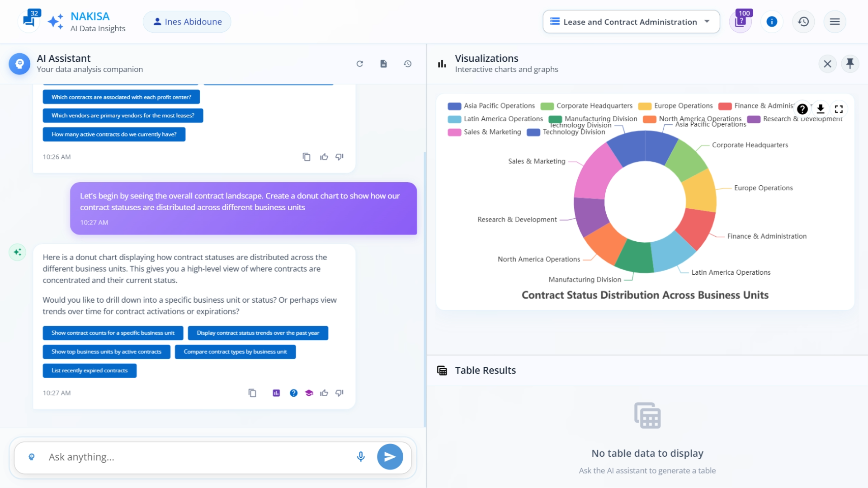Click 'List recently expired contracts' suggestion
Screen dimensions: 868x488
89,371
